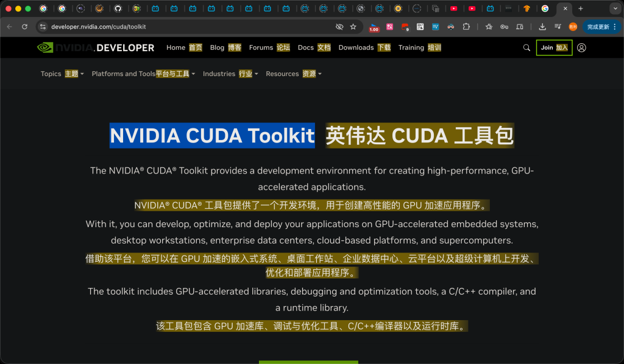Click the paragraph starting 'The toolkit includes GPU-accelerated'
This screenshot has height=364, width=624.
tap(312, 299)
